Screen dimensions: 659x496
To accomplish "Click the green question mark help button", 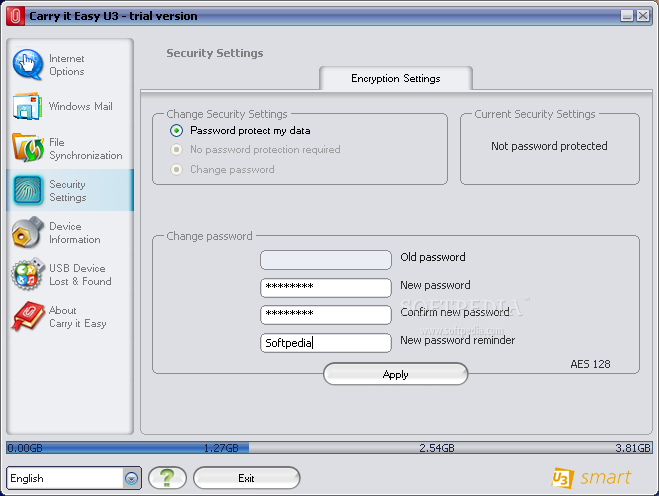I will pos(167,478).
